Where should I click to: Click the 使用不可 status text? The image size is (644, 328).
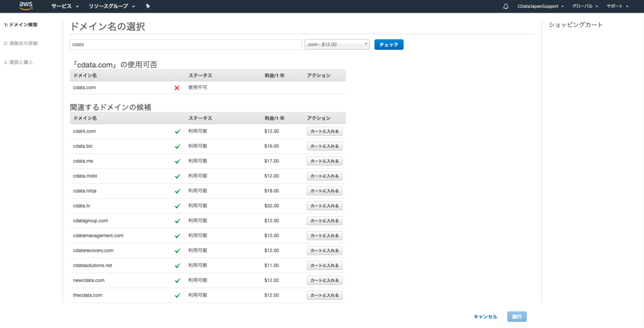197,88
